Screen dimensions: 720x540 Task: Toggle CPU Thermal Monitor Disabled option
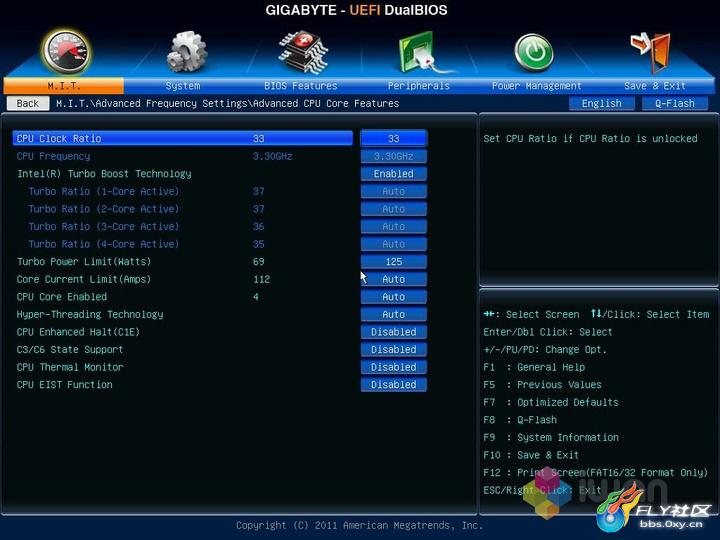point(394,367)
